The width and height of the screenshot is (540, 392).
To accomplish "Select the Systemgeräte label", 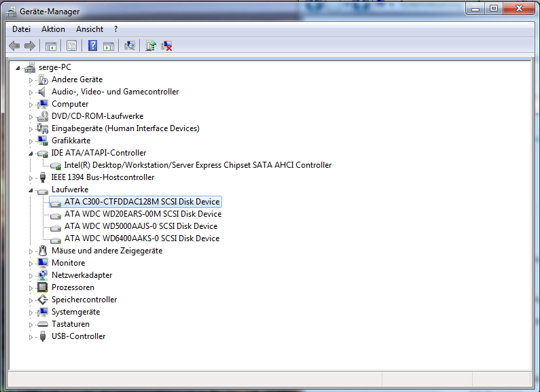I will [76, 312].
